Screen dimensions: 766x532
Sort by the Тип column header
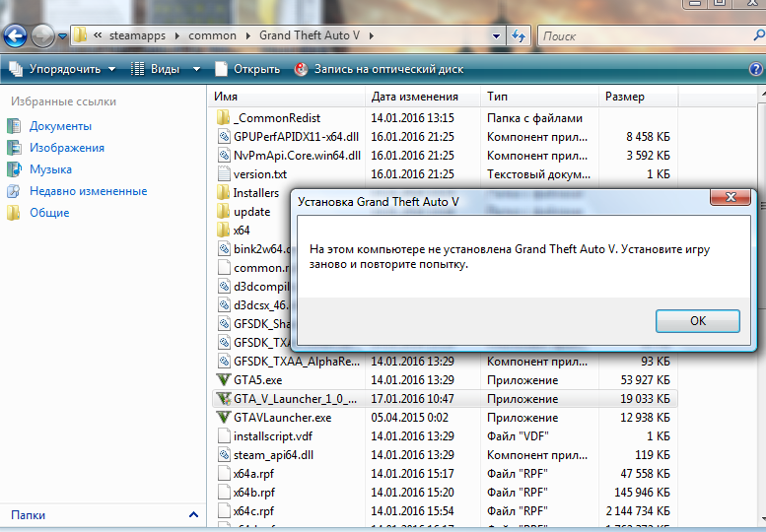(x=540, y=97)
